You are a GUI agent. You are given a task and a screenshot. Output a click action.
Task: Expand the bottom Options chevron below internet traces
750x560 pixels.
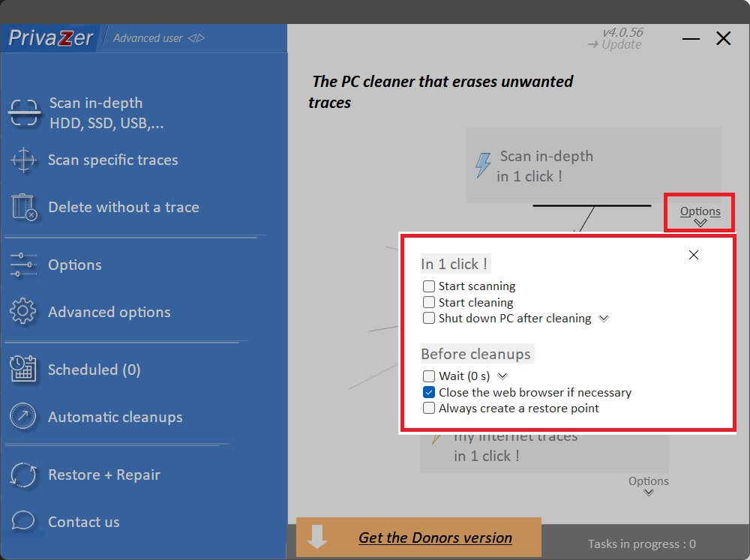coord(649,487)
